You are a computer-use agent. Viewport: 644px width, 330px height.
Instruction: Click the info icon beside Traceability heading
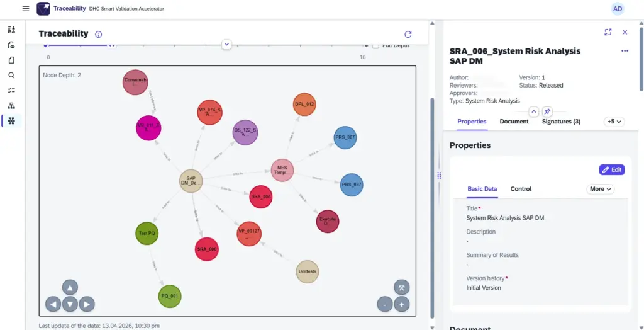click(x=99, y=34)
